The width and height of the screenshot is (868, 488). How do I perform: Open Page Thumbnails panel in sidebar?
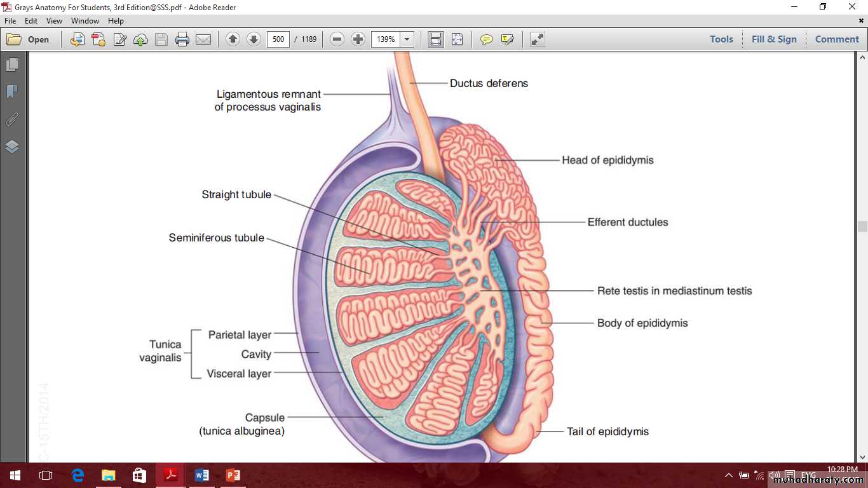(12, 65)
